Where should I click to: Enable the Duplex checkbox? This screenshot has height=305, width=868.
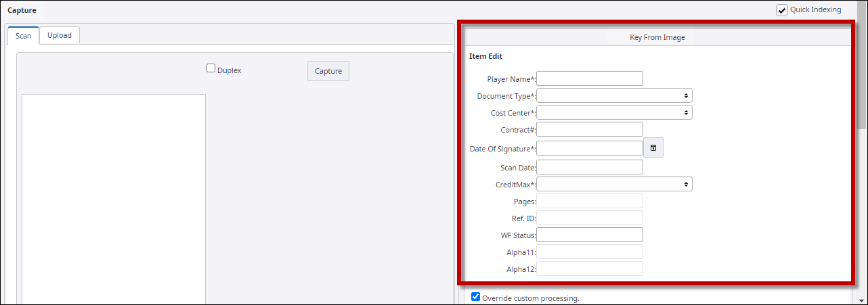[x=211, y=68]
